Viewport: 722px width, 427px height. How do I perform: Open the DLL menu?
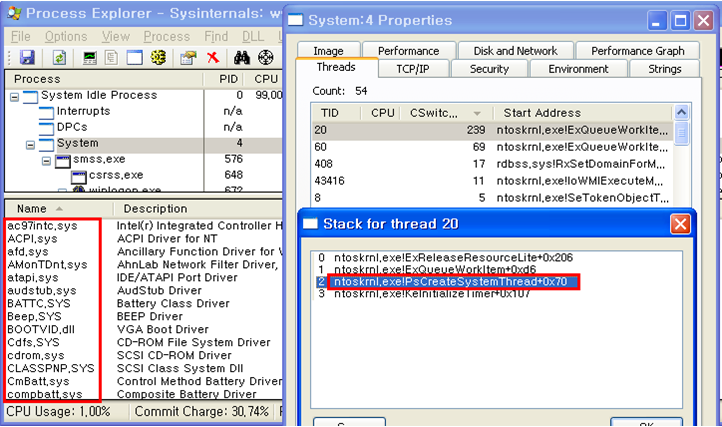(253, 36)
